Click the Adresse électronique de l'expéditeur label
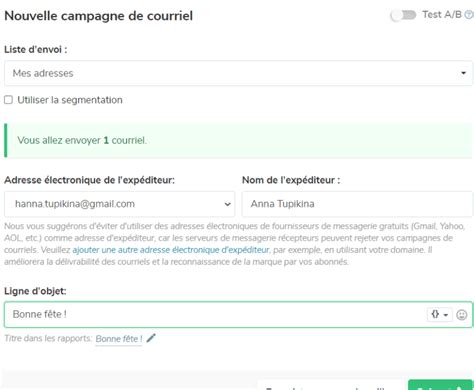Screen dimensions: 474x390 pyautogui.click(x=89, y=180)
